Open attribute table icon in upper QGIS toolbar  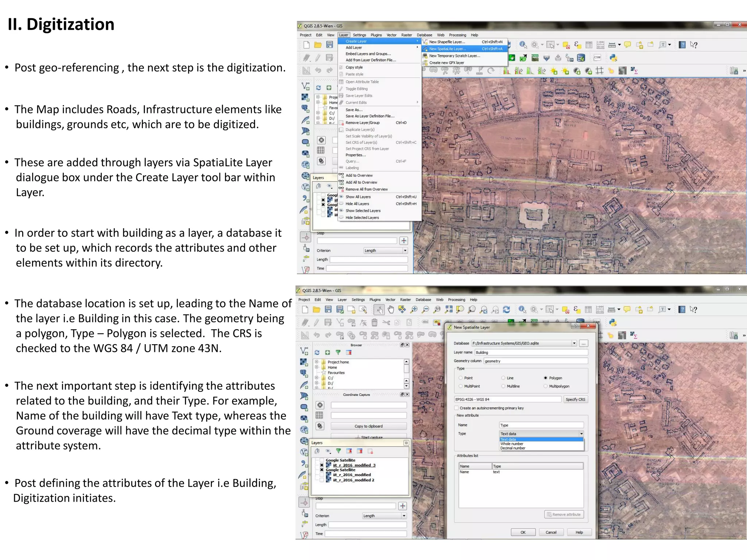click(589, 45)
